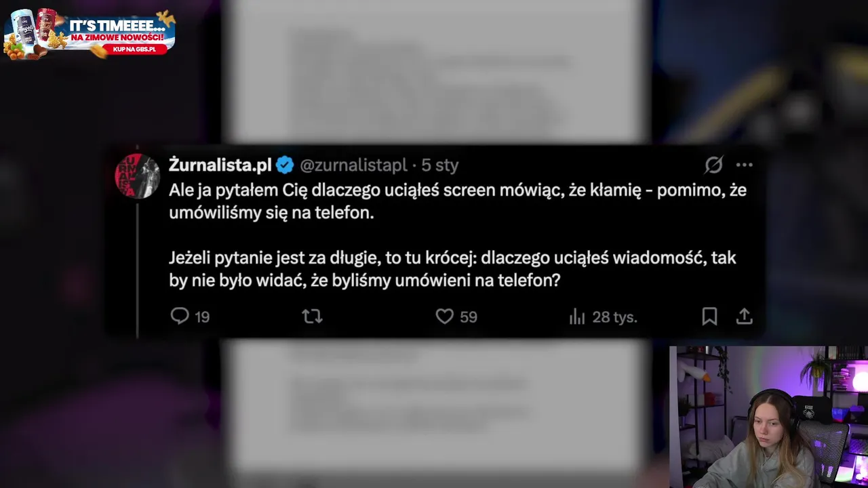The width and height of the screenshot is (868, 488).
Task: Click the 19 replies count
Action: [202, 317]
